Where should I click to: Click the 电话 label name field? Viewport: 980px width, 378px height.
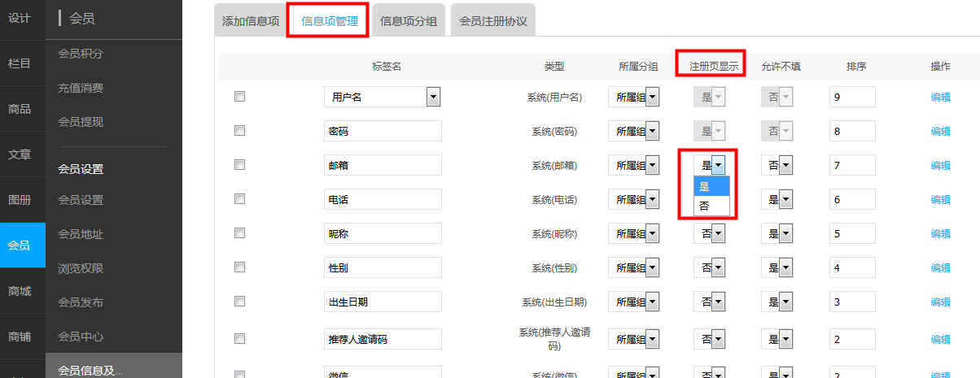(383, 199)
